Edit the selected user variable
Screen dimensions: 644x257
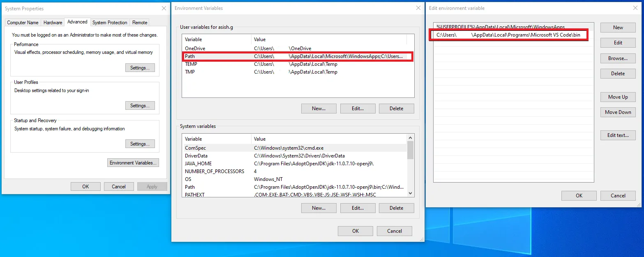click(358, 109)
